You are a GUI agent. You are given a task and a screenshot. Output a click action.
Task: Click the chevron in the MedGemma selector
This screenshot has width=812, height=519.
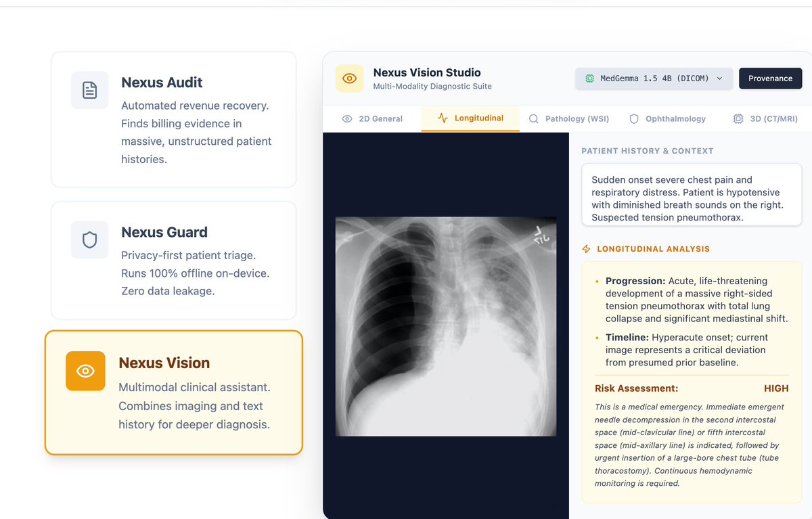point(719,78)
